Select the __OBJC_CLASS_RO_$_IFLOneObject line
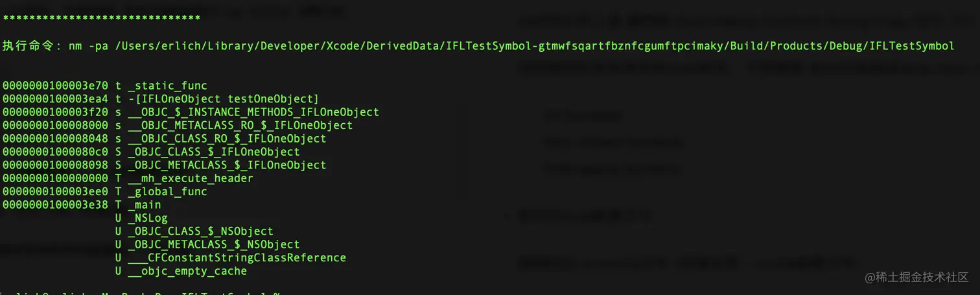Image resolution: width=980 pixels, height=295 pixels. [x=165, y=139]
